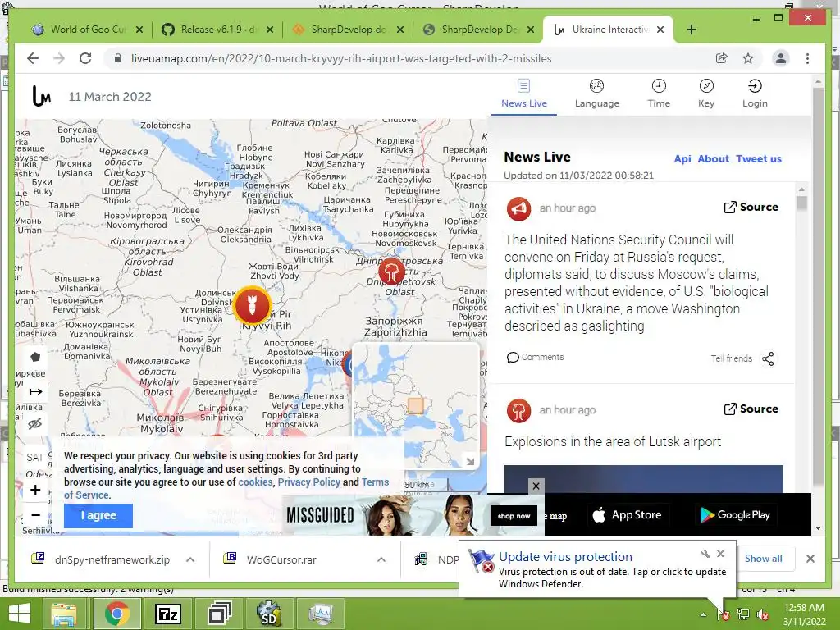The width and height of the screenshot is (840, 630).
Task: Click the Tweet us link
Action: 759,158
